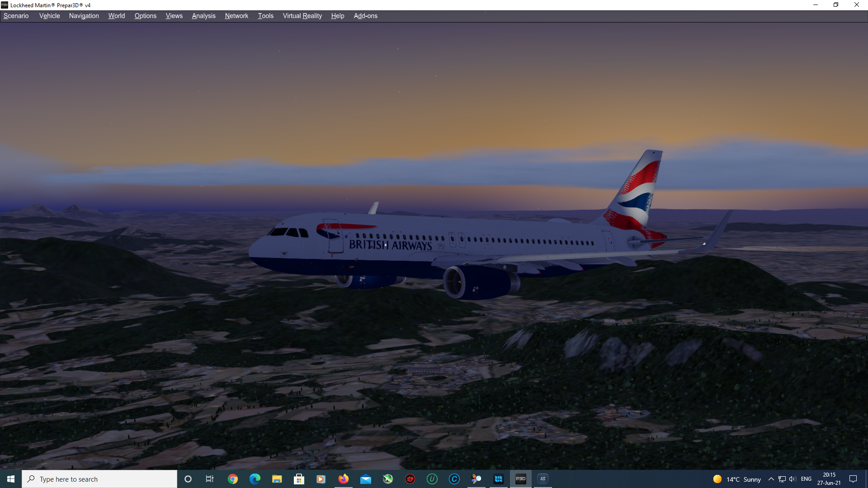The width and height of the screenshot is (868, 488).
Task: Open the Navigation menu
Action: tap(84, 16)
